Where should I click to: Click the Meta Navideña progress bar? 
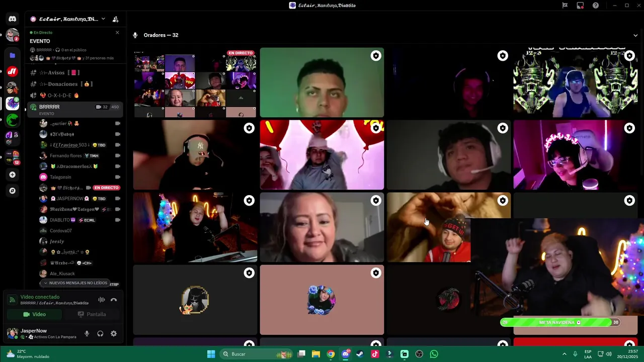pyautogui.click(x=560, y=322)
